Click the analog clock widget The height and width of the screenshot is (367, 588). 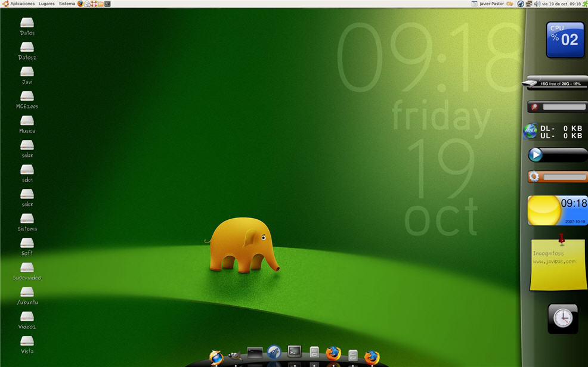[563, 319]
